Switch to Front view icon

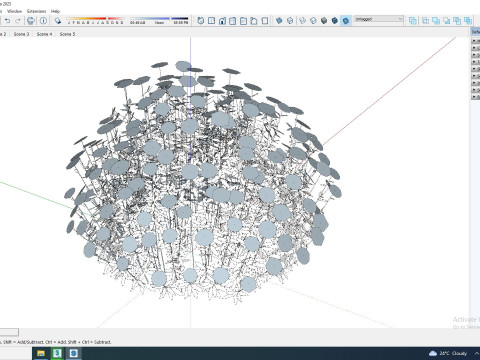click(222, 21)
